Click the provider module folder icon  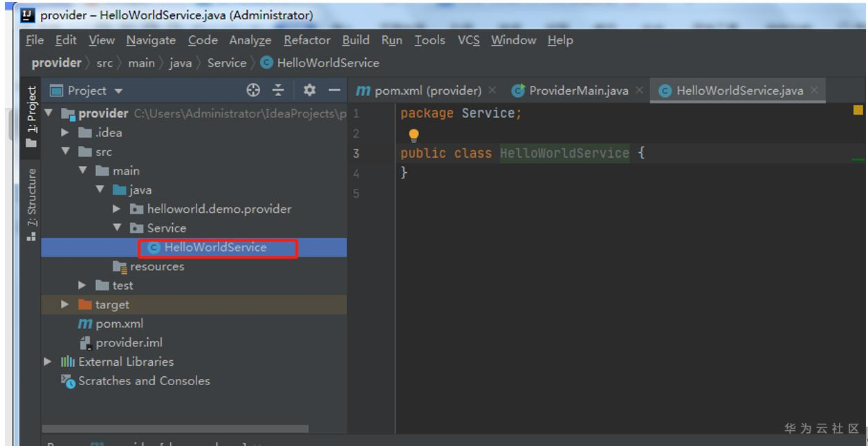(68, 113)
